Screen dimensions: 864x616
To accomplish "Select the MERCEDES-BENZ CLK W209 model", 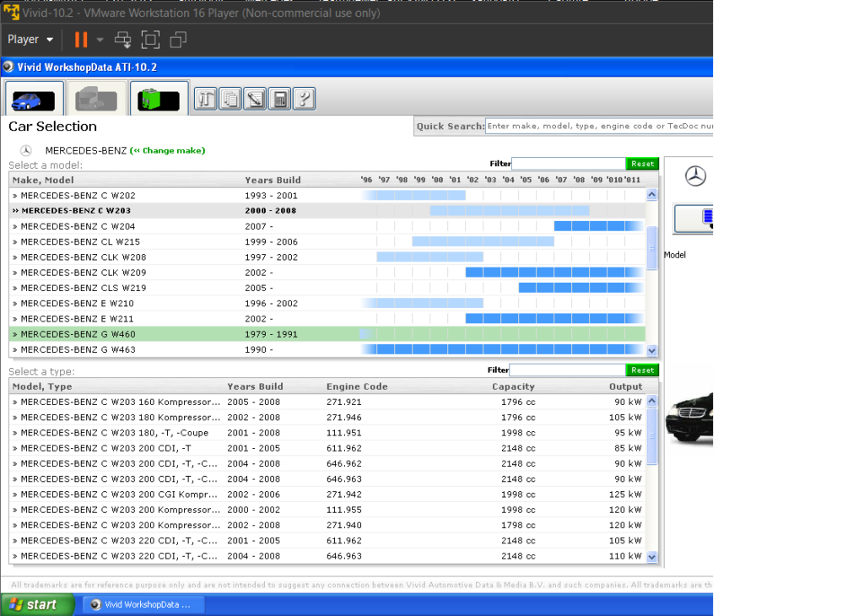I will [x=327, y=273].
